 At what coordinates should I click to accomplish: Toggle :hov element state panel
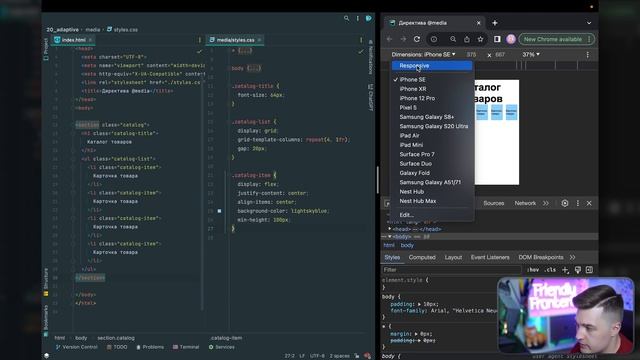533,270
